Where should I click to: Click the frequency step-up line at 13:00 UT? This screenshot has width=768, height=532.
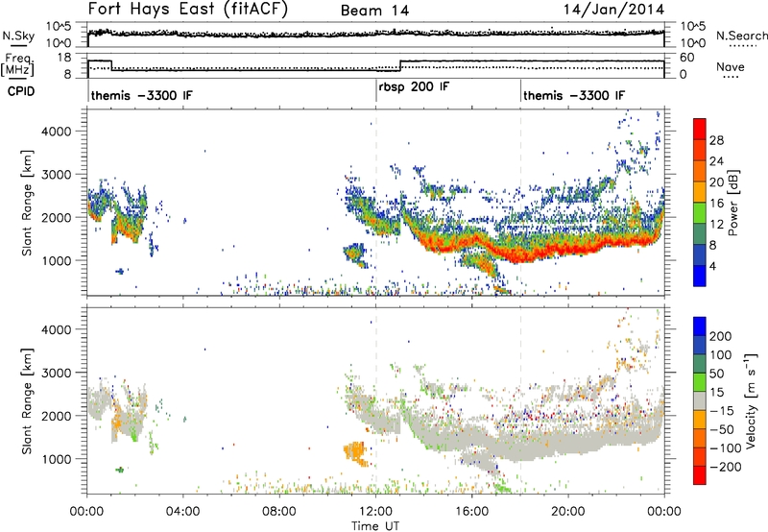click(x=400, y=65)
